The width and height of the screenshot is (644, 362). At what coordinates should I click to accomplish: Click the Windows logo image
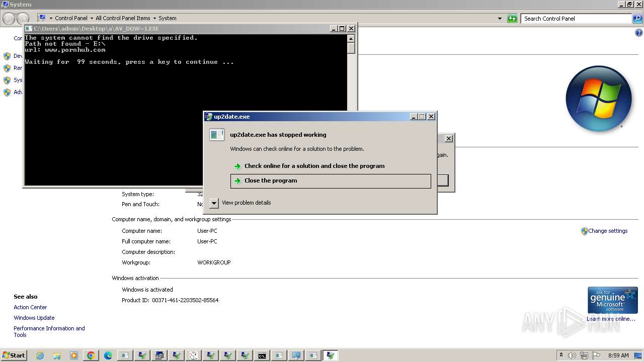pos(598,99)
